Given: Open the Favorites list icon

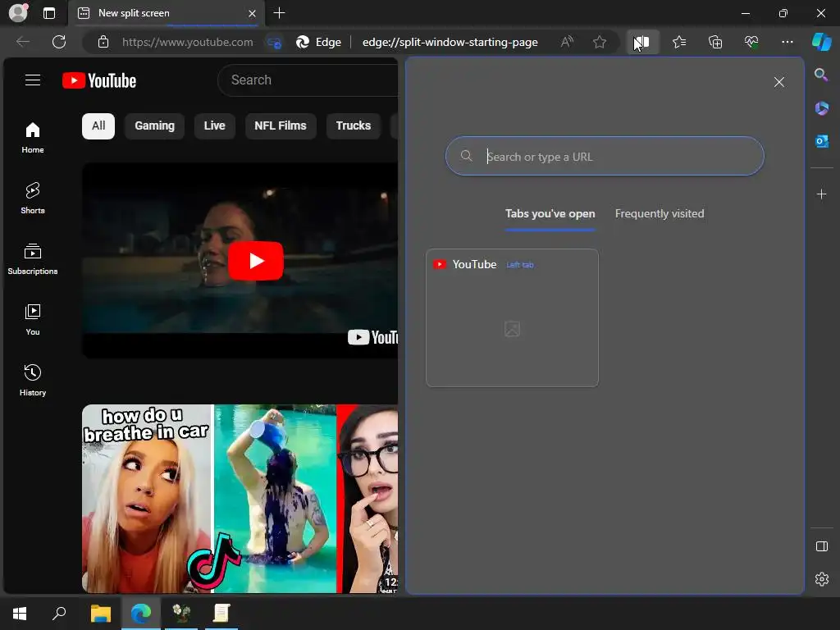Looking at the screenshot, I should [678, 42].
